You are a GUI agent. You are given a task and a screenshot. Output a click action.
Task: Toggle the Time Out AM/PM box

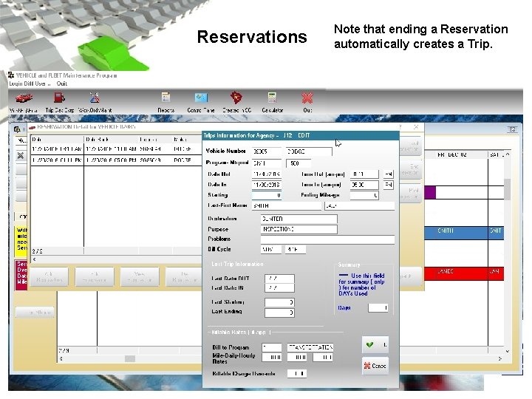click(389, 174)
